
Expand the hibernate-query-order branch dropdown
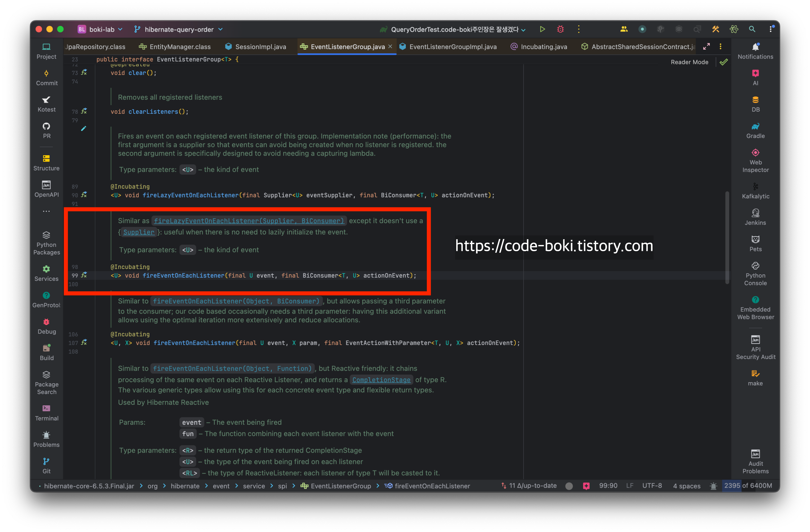[x=179, y=29]
